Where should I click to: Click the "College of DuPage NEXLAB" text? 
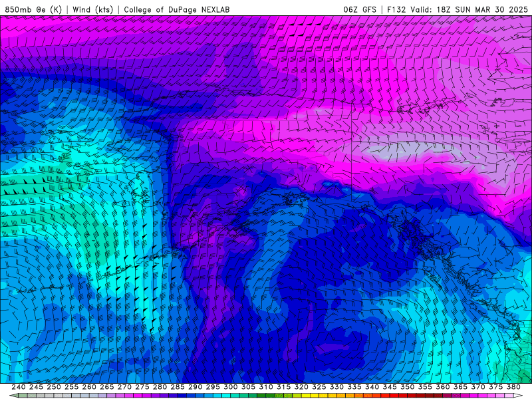(176, 9)
